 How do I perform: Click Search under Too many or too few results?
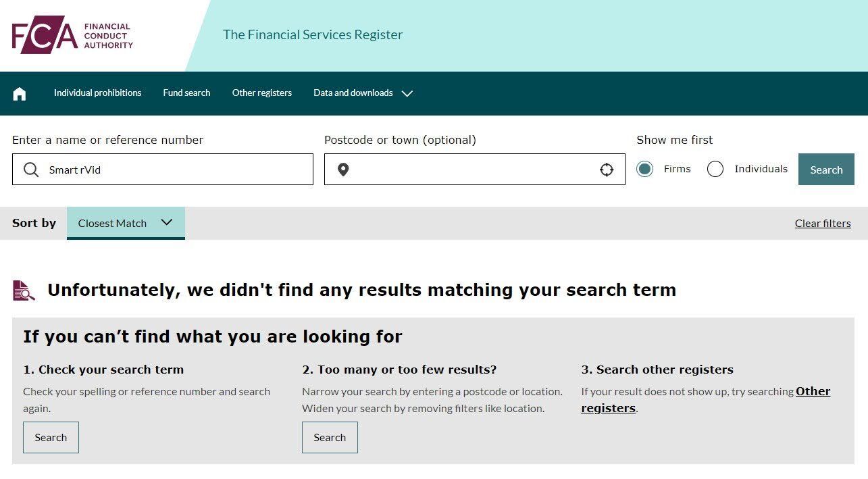tap(330, 438)
